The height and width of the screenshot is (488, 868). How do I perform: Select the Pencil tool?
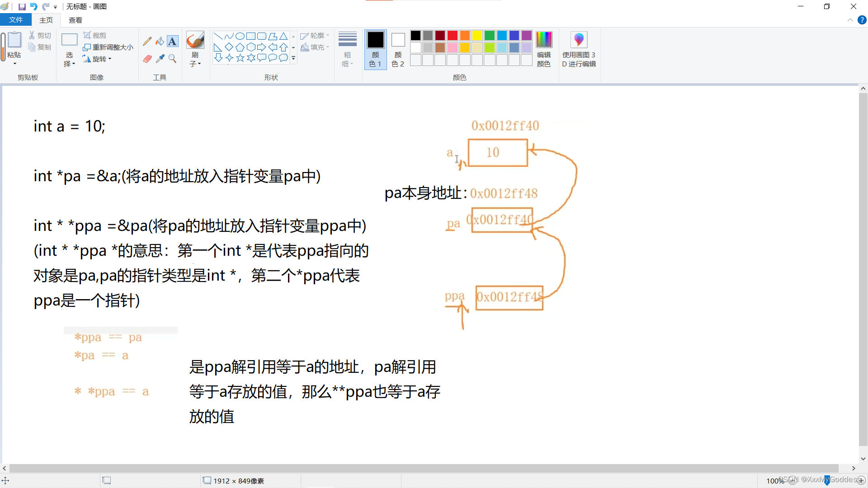coord(147,42)
